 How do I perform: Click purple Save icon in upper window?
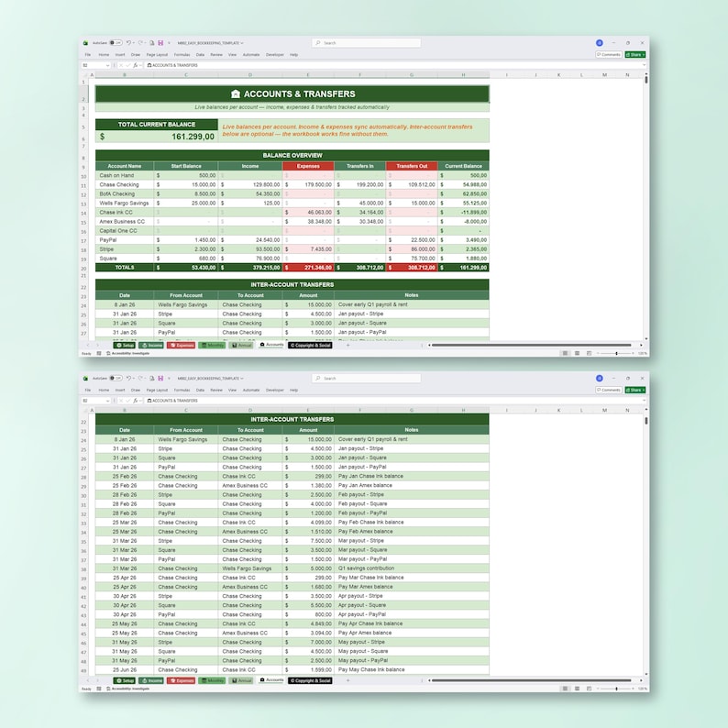coord(160,43)
